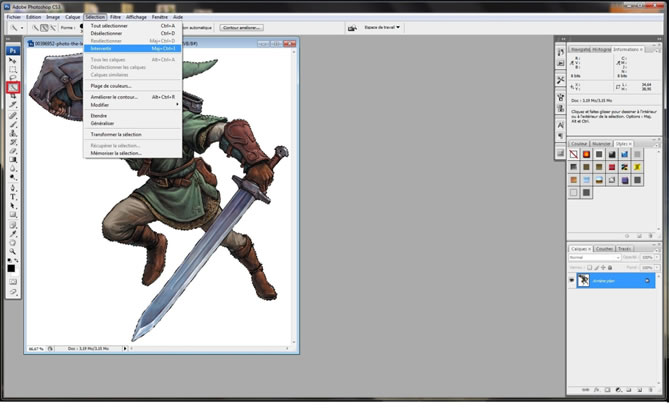Click the Ps logo atop the toolbox
Viewport: 669px width, 418px height.
tap(13, 50)
